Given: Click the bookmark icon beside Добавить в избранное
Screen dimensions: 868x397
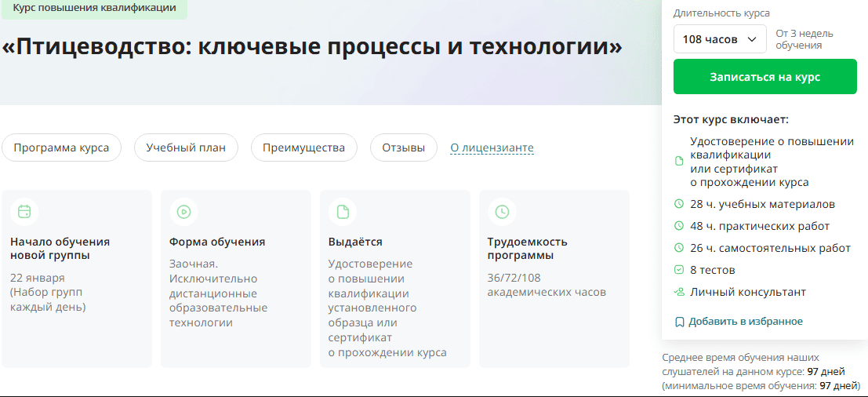Looking at the screenshot, I should [x=680, y=322].
